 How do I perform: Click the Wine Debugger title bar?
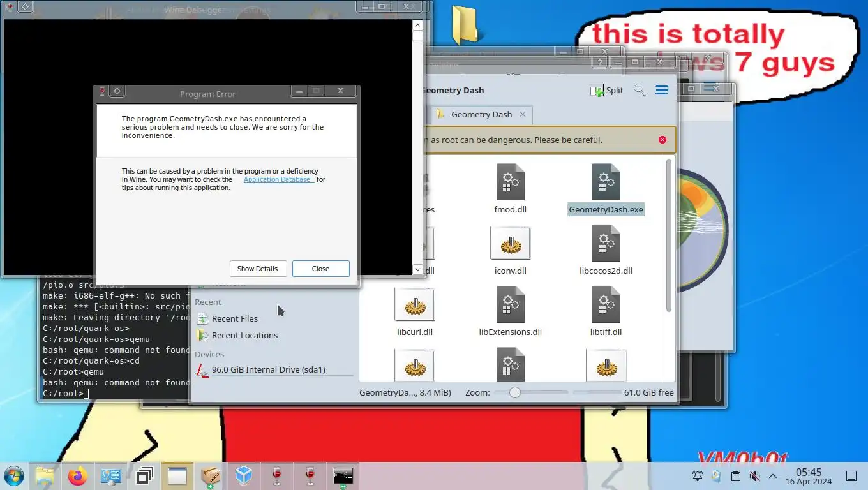click(194, 10)
